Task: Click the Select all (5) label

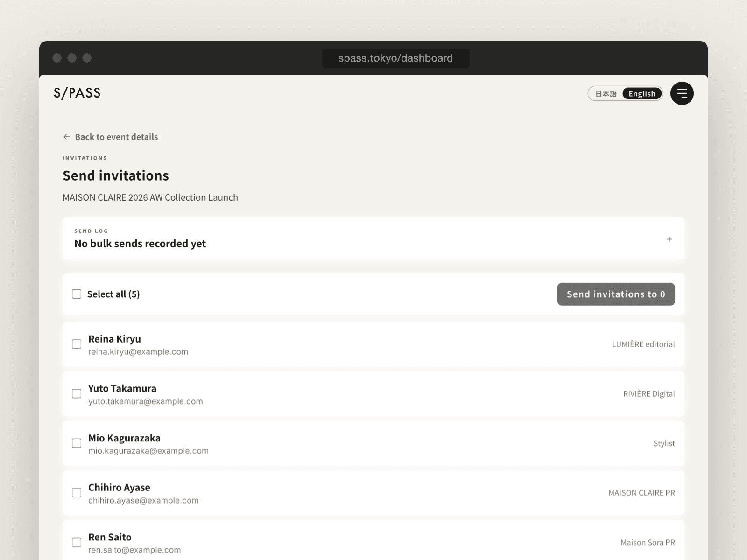Action: 113,294
